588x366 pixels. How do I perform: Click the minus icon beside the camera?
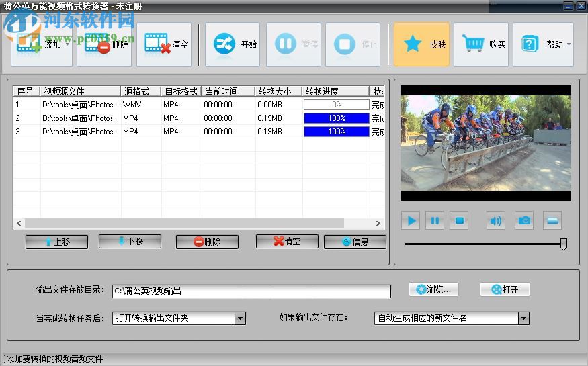[x=553, y=221]
